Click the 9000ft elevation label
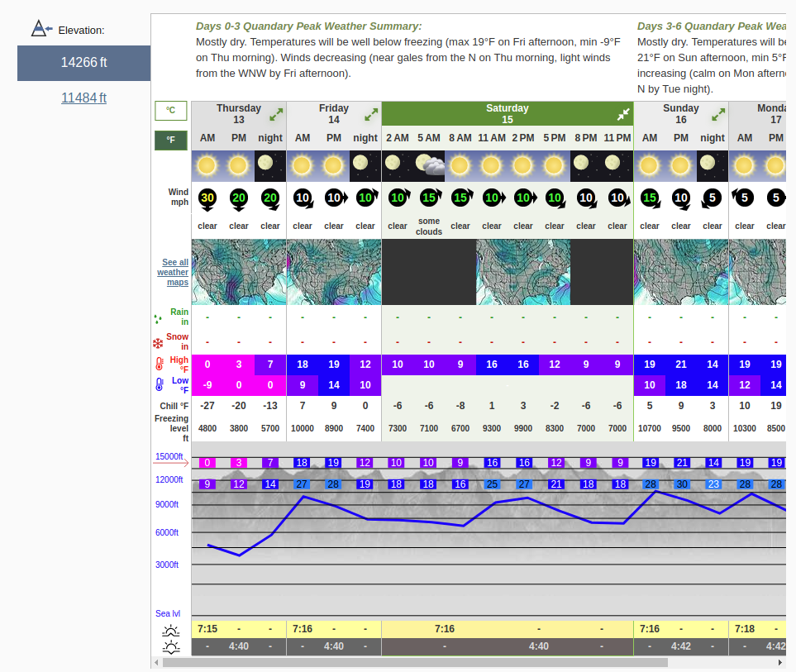Viewport: 796px width, 672px height. click(167, 504)
